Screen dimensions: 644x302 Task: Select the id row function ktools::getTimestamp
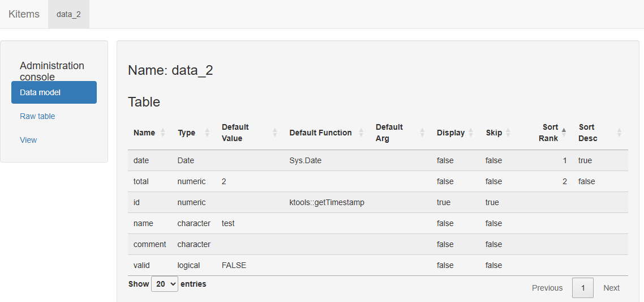point(327,202)
